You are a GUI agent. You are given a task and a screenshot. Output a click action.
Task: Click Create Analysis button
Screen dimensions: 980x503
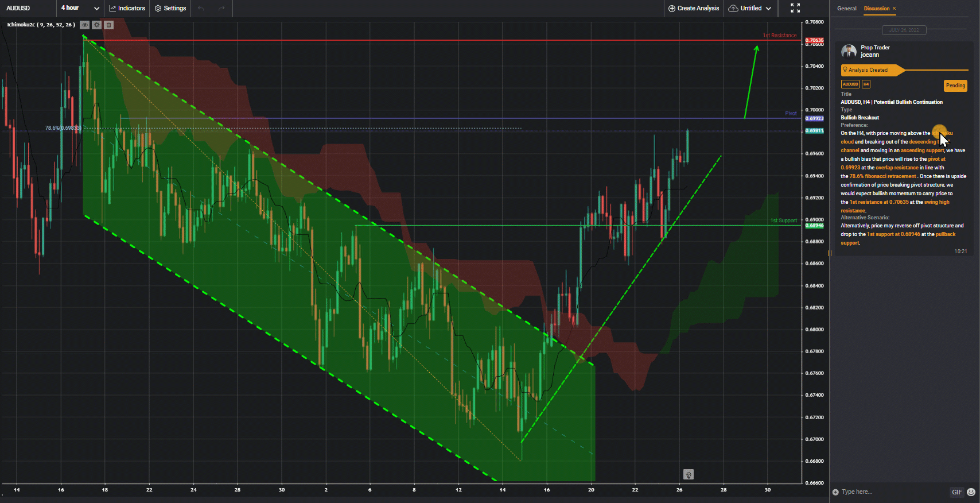(x=694, y=8)
